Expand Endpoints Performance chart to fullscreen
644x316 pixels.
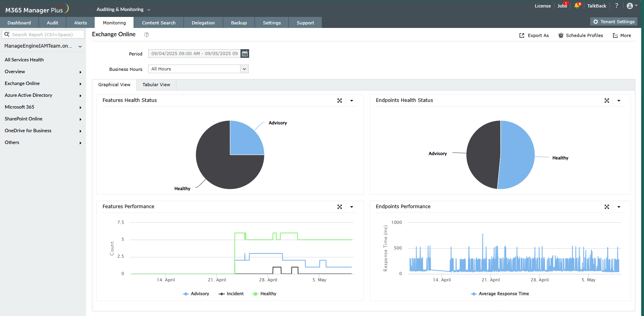pos(607,207)
